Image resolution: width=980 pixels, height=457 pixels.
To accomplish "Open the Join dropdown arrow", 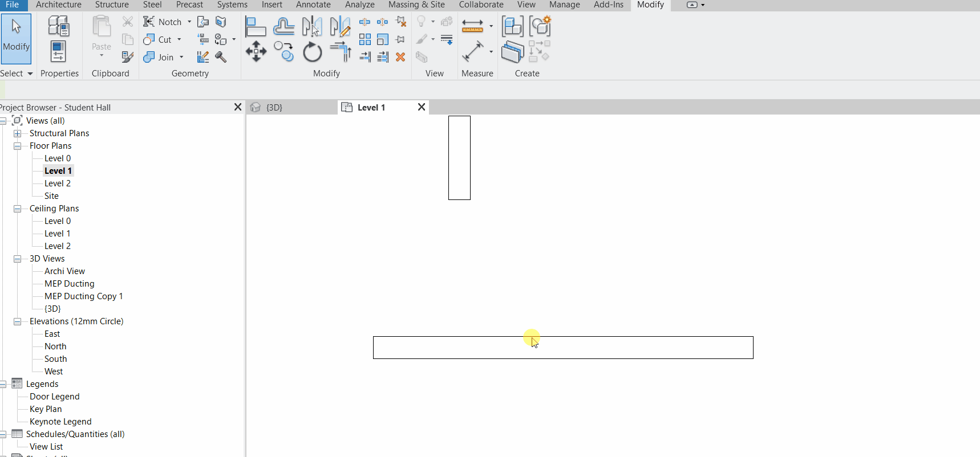I will (x=181, y=57).
